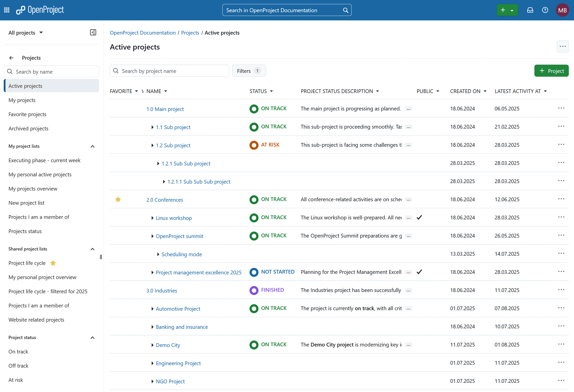Switch to My projects in the sidebar

coord(22,100)
